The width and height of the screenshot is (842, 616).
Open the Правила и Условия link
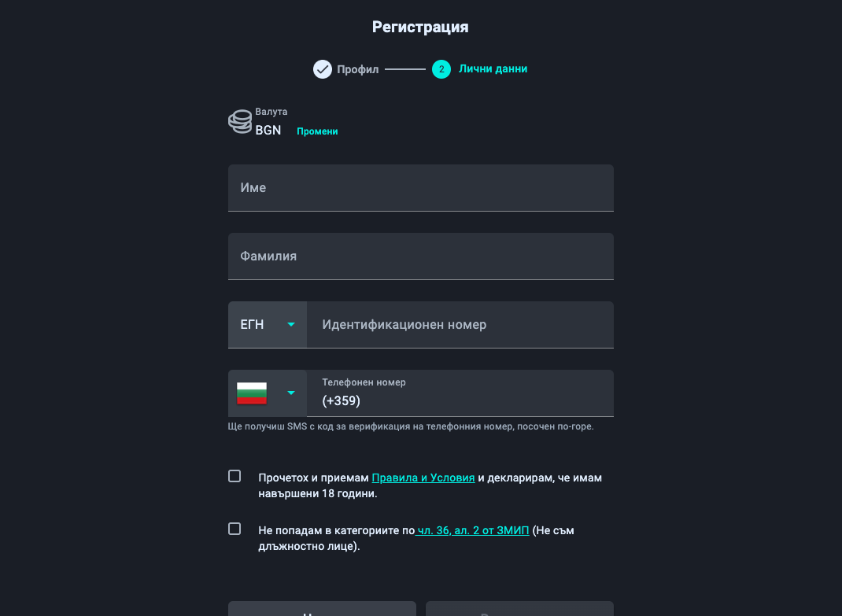tap(423, 478)
